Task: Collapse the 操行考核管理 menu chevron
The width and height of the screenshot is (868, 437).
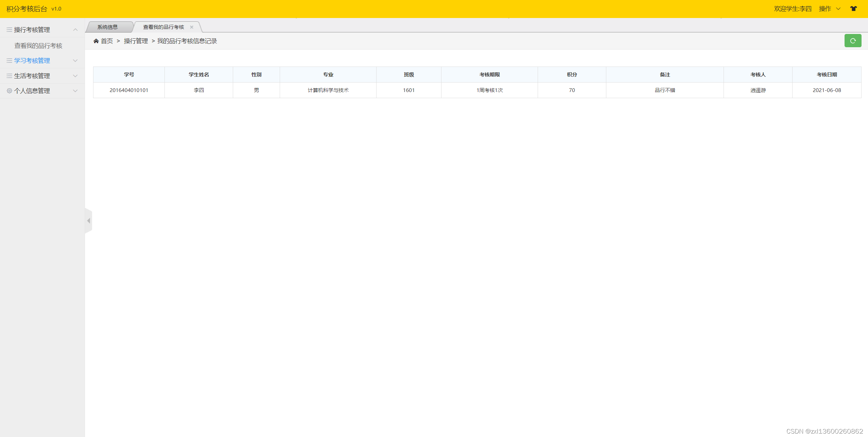Action: (x=75, y=30)
